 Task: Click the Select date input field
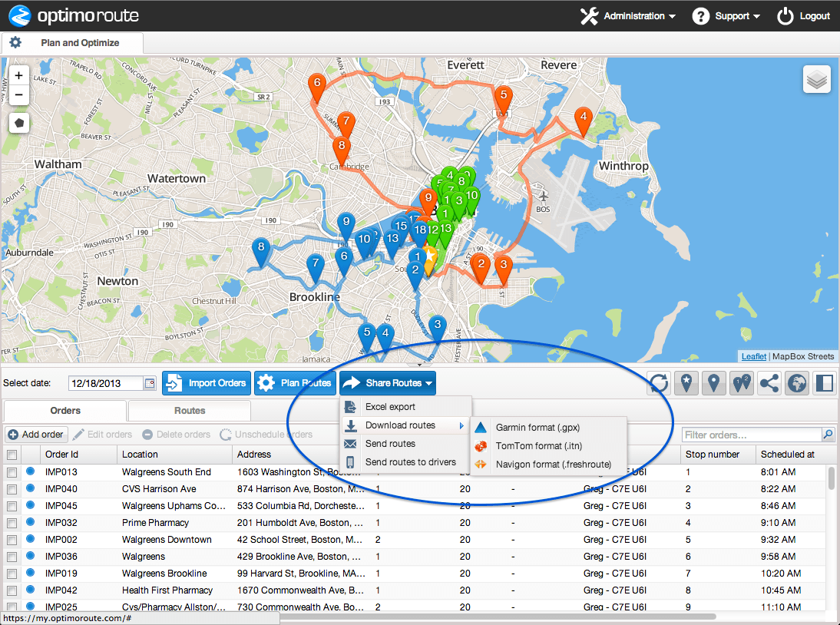(106, 383)
